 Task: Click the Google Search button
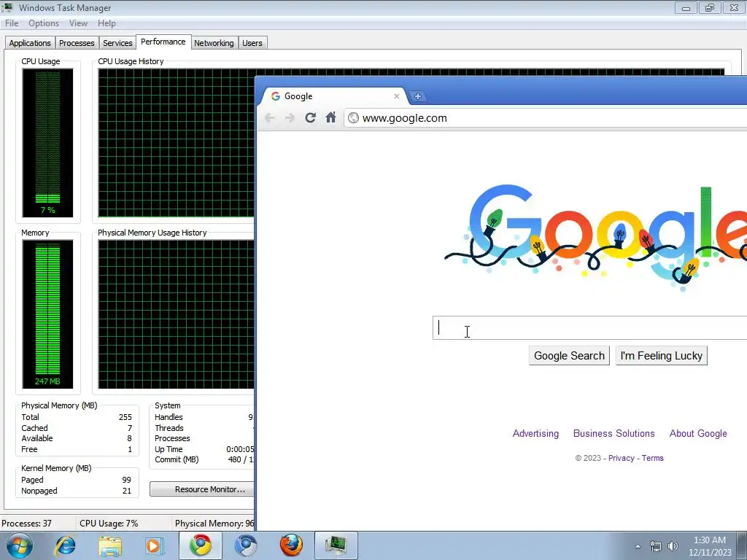(569, 356)
